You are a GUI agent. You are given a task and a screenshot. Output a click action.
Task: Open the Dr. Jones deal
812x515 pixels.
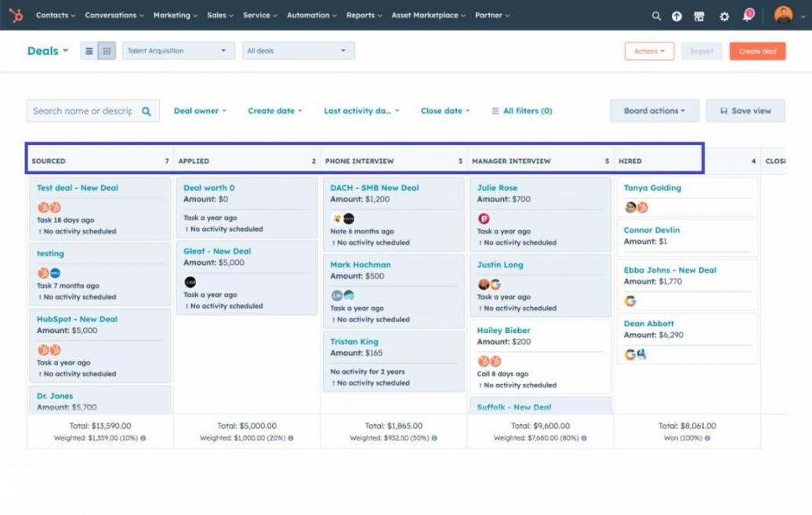click(x=54, y=396)
